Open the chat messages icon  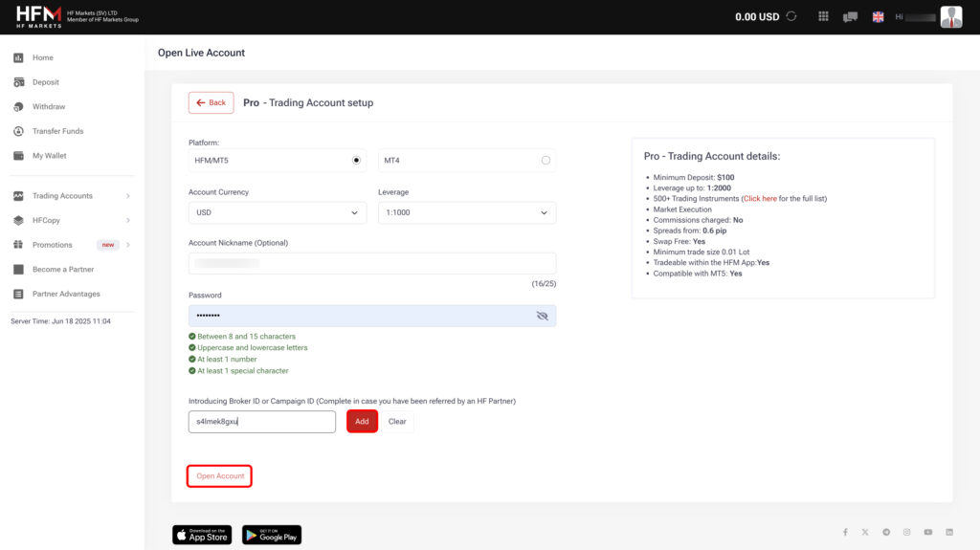[x=850, y=17]
